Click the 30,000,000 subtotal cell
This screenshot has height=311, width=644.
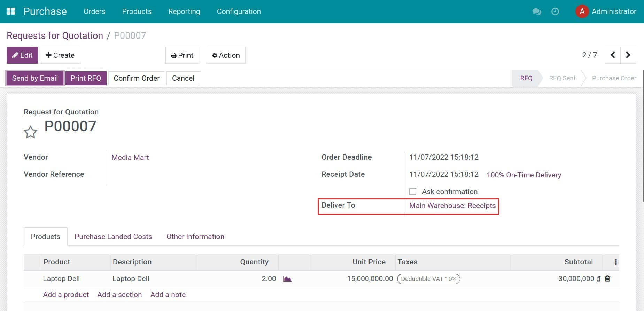(579, 279)
